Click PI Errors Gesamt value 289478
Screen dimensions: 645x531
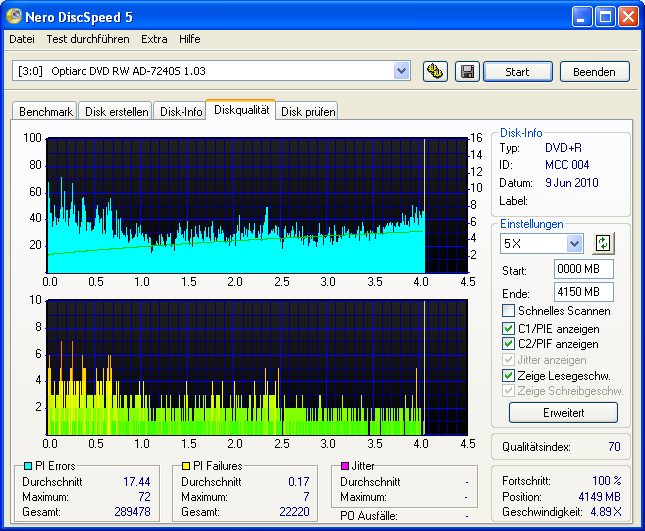132,512
